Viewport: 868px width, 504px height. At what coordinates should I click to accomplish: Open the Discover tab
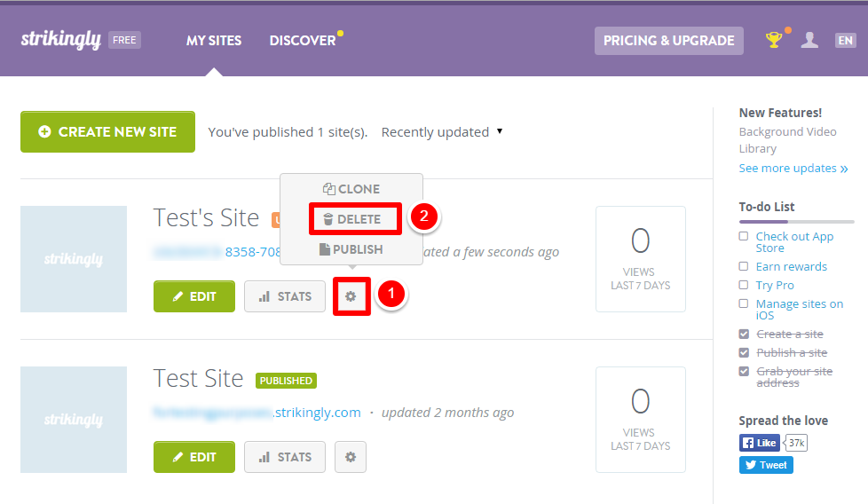tap(303, 41)
